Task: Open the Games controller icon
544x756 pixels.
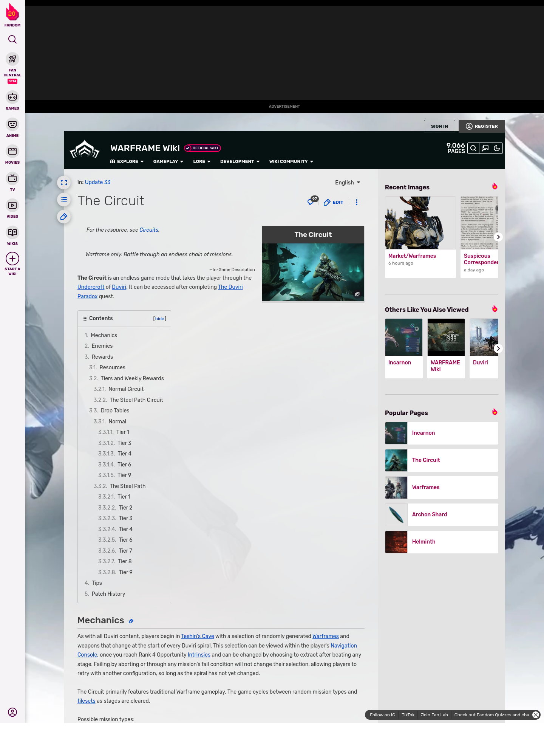Action: click(12, 97)
